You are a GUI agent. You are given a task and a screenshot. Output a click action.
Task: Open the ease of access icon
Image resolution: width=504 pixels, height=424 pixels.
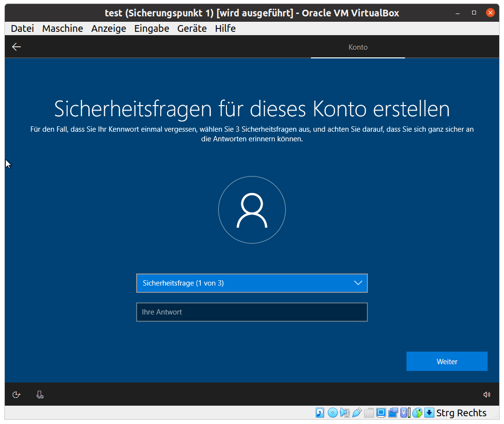pos(16,395)
